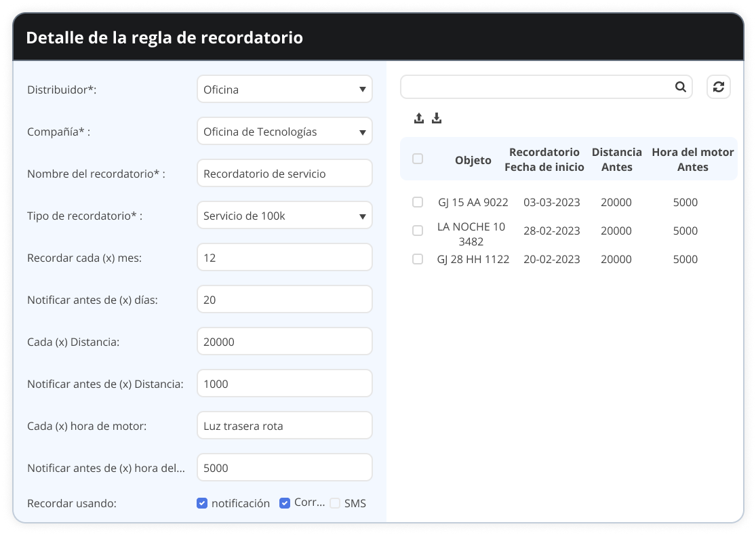The image size is (756, 535).
Task: Click the search magnifier icon
Action: tap(680, 87)
